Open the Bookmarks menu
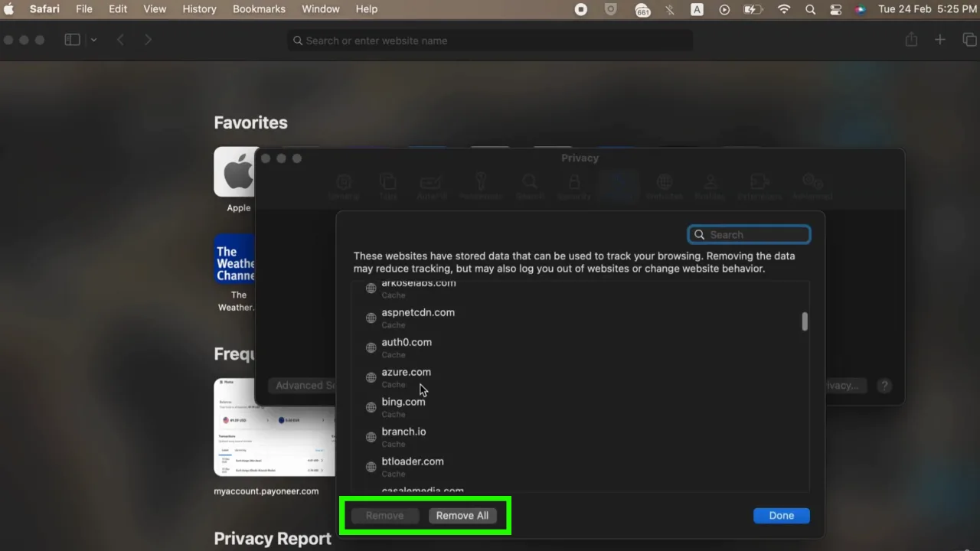 259,9
